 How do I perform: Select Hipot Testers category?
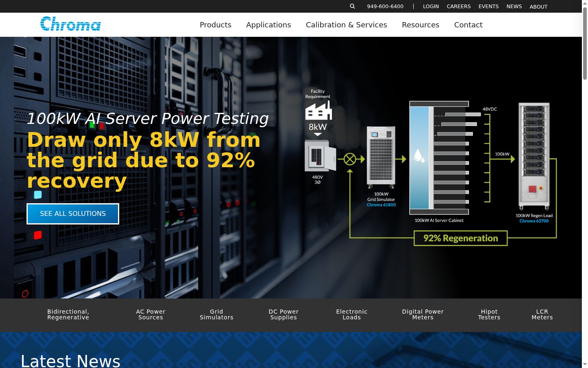(x=489, y=314)
